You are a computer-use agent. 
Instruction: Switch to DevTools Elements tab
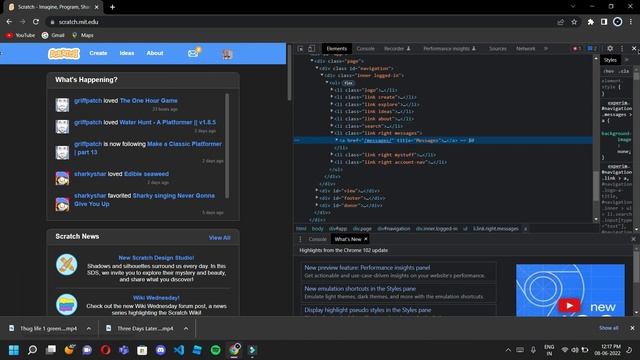(336, 49)
